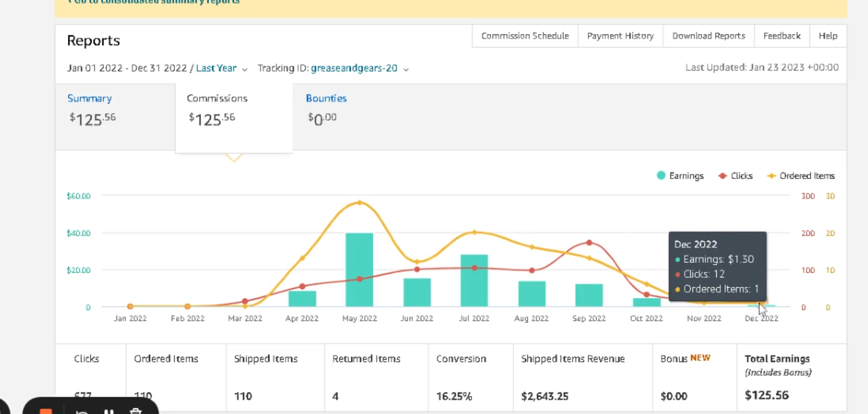Select the Jun 2022 earnings bar
868x414 pixels.
click(x=417, y=292)
